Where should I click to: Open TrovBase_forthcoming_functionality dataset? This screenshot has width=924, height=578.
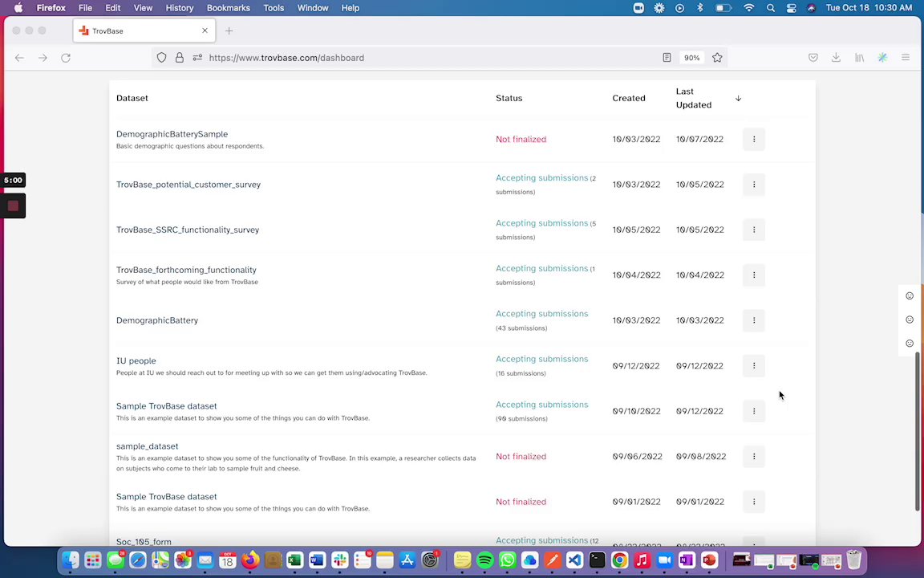click(x=186, y=270)
